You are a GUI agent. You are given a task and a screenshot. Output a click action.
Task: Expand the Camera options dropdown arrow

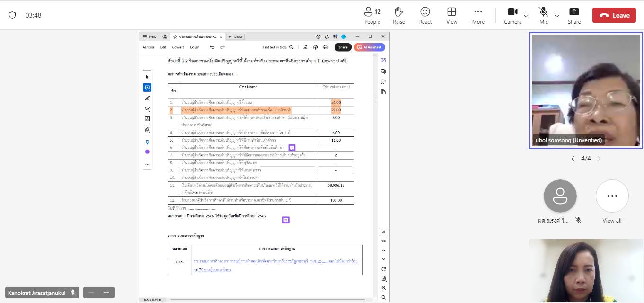[x=526, y=16]
